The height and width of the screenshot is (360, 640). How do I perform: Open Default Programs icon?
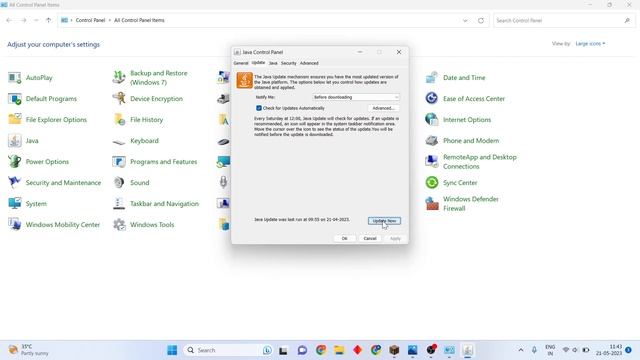pos(15,99)
